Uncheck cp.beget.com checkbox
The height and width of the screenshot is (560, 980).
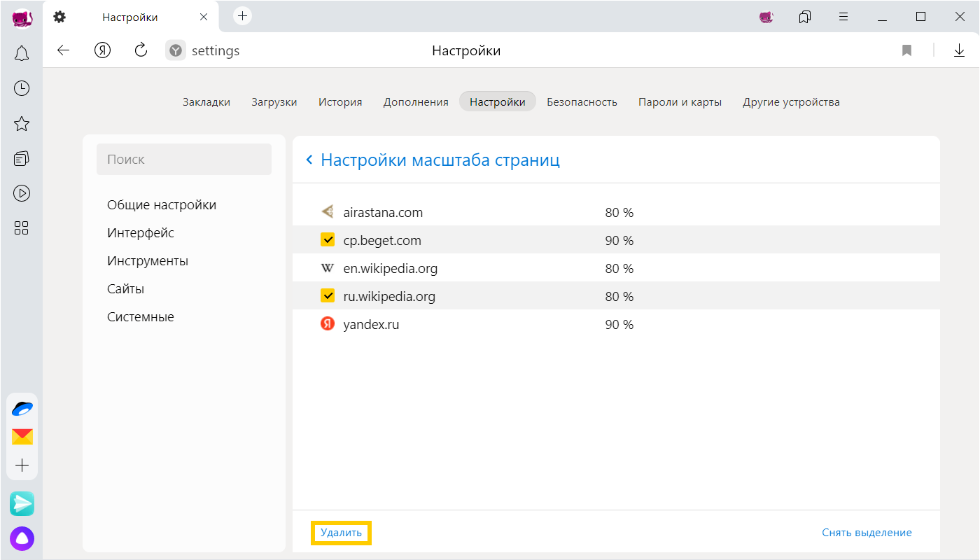point(327,240)
